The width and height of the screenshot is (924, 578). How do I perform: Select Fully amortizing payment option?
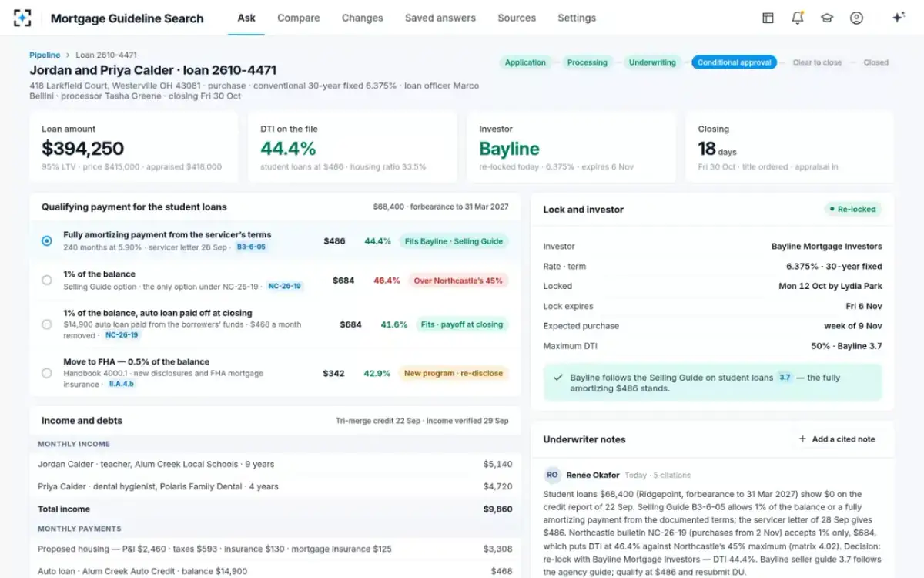(47, 241)
